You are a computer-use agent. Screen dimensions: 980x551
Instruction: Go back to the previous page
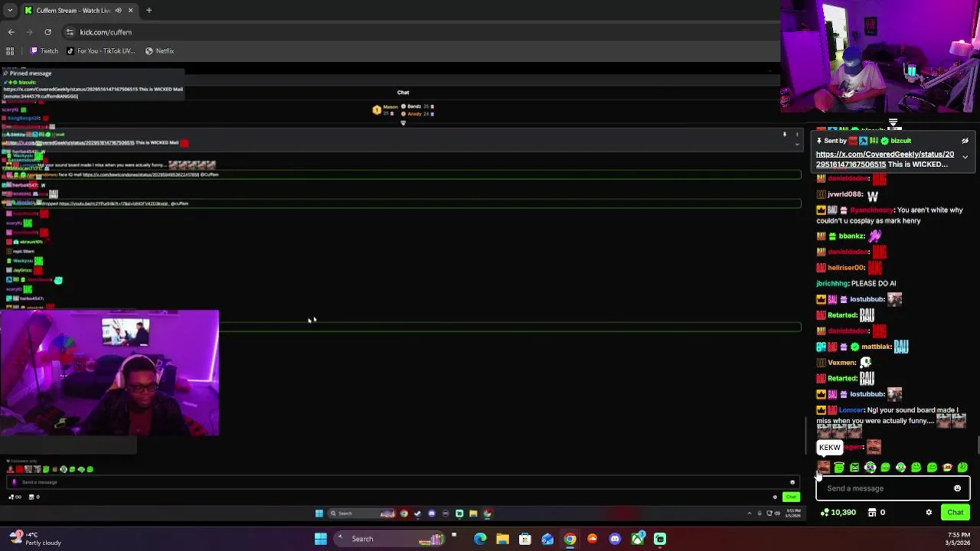tap(11, 32)
